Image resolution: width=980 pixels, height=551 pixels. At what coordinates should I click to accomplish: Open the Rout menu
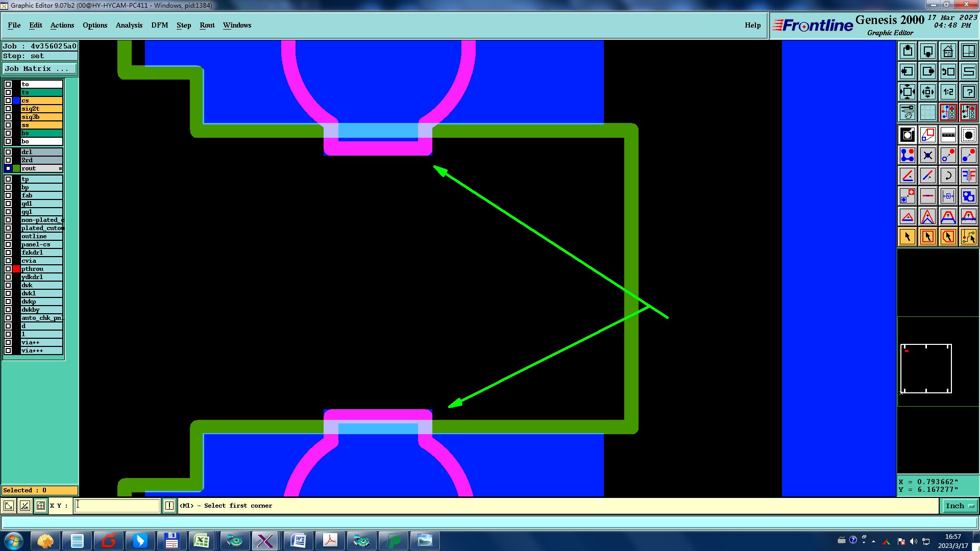pyautogui.click(x=207, y=25)
